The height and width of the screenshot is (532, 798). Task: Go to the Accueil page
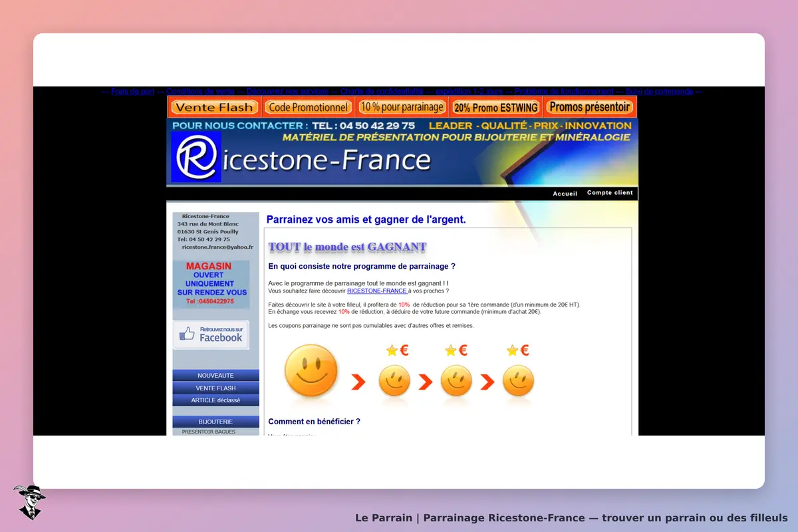pyautogui.click(x=565, y=194)
